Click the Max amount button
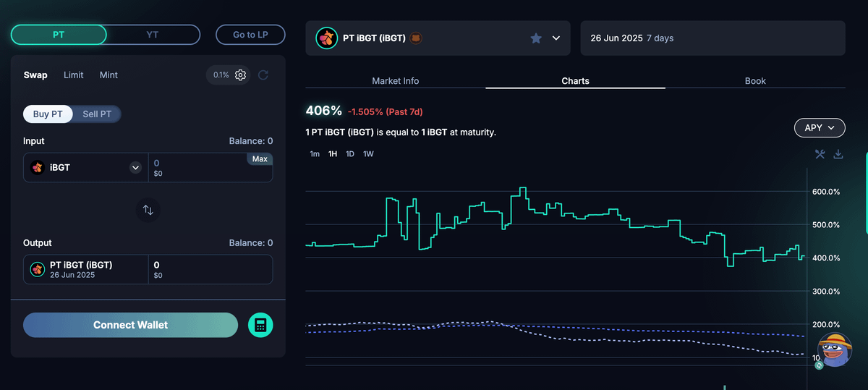868x390 pixels. [260, 159]
